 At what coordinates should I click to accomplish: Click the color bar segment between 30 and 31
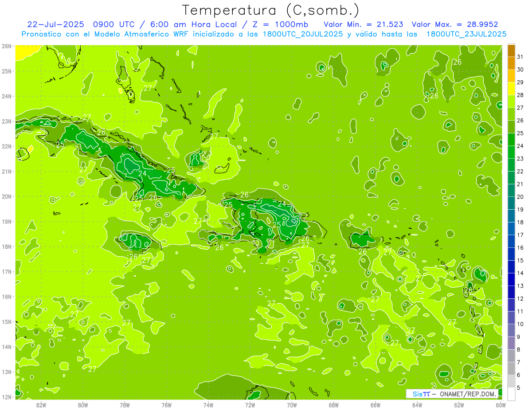click(511, 63)
